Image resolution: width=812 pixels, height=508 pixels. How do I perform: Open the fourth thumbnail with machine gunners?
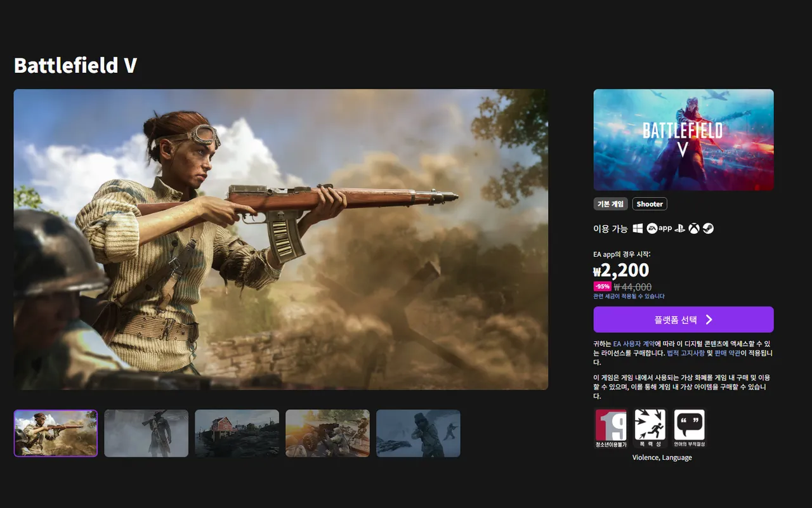pos(327,433)
